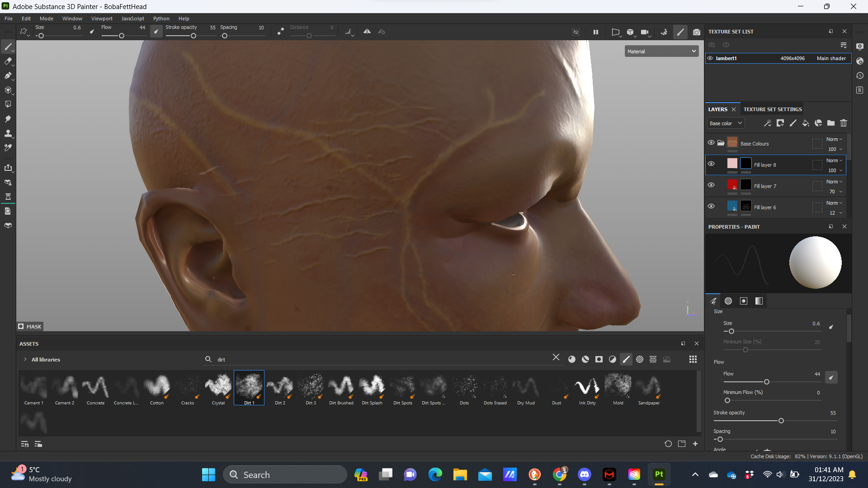Image resolution: width=868 pixels, height=488 pixels.
Task: Open the Viewport menu
Action: pos(102,19)
